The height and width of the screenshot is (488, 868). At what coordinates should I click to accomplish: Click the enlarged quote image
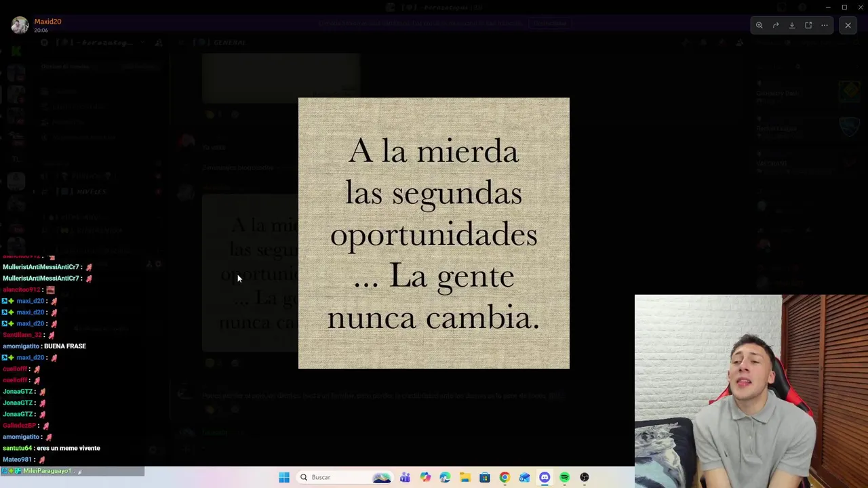(x=434, y=233)
